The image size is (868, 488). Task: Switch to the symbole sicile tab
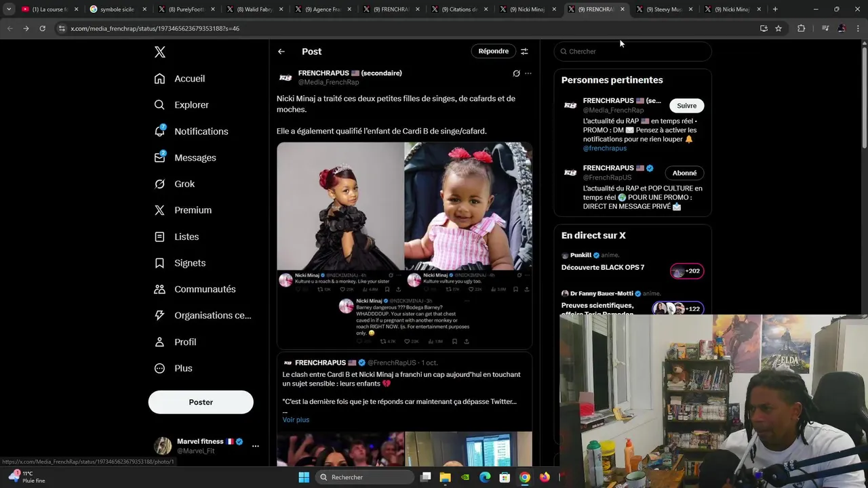[x=117, y=9]
